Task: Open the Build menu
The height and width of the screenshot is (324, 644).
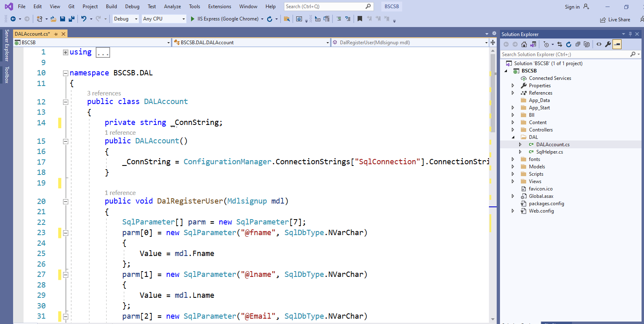Action: click(x=111, y=7)
